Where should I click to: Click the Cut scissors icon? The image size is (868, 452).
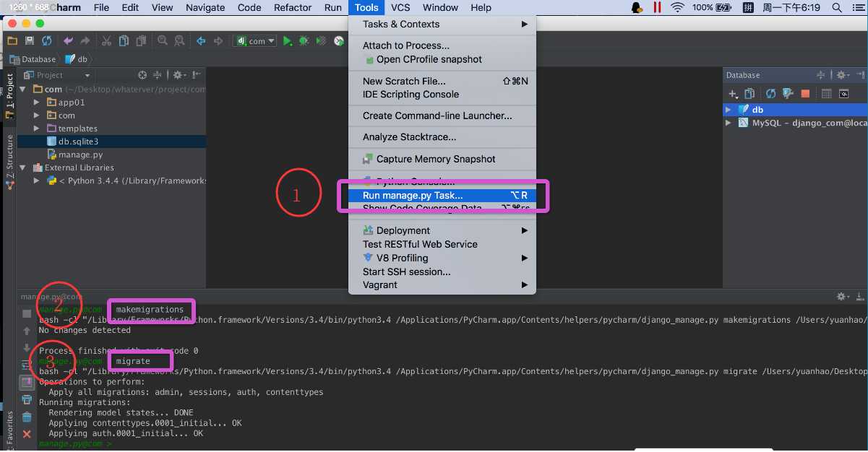[106, 41]
